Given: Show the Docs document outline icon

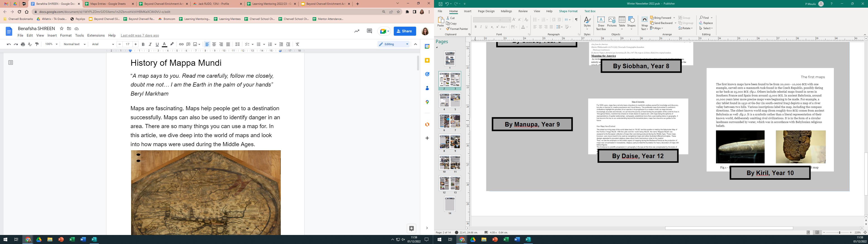Looking at the screenshot, I should (x=11, y=63).
